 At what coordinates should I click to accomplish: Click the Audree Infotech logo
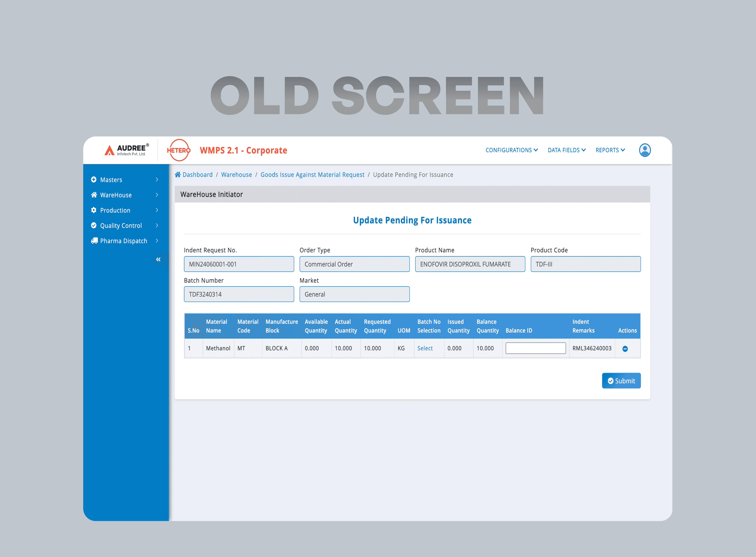point(126,150)
